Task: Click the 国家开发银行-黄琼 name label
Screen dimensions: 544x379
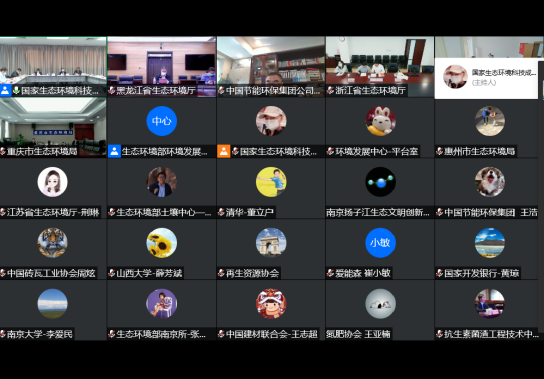Action: tap(482, 273)
